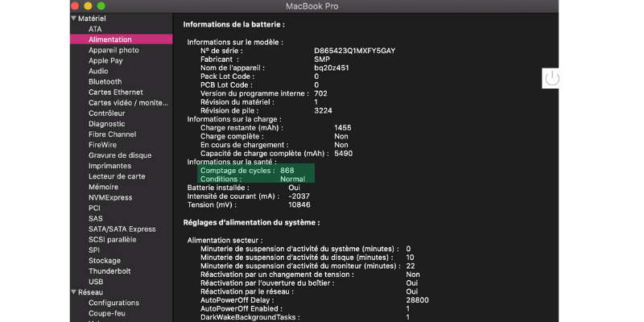The width and height of the screenshot is (644, 322).
Task: Collapse the Réseau section triangle
Action: coord(73,292)
